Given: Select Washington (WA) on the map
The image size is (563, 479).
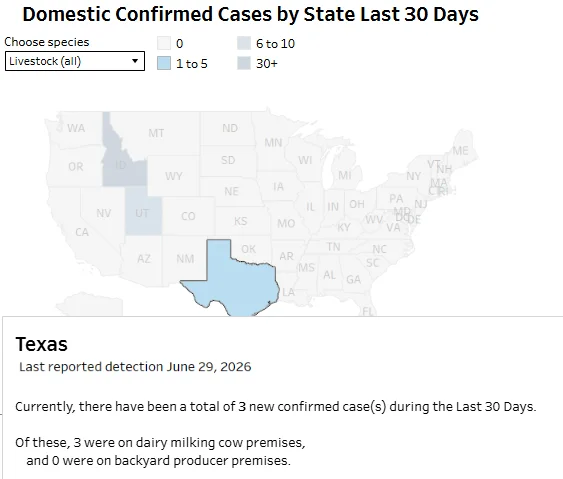Looking at the screenshot, I should point(76,128).
